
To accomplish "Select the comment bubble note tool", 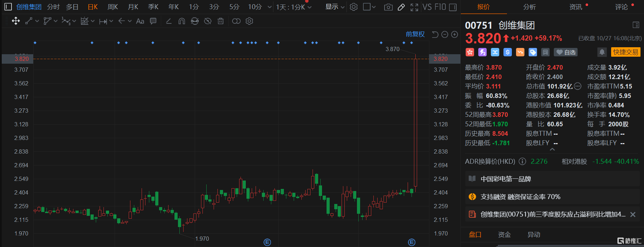I will coord(153,21).
